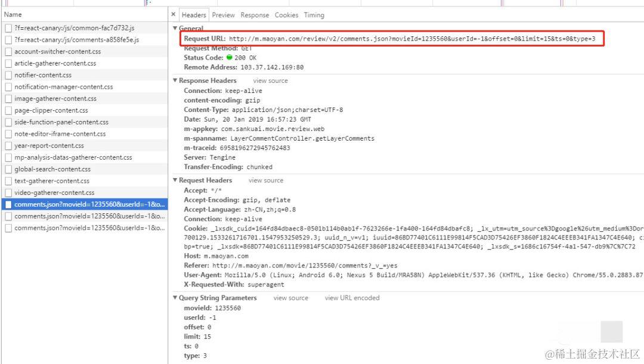644x364 pixels.
Task: Collapse the Response Headers section
Action: (x=175, y=80)
